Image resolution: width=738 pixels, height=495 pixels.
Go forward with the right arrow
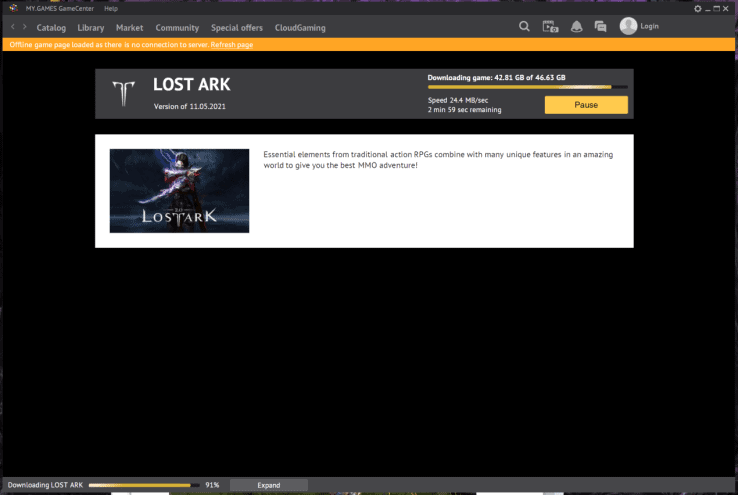tap(24, 27)
